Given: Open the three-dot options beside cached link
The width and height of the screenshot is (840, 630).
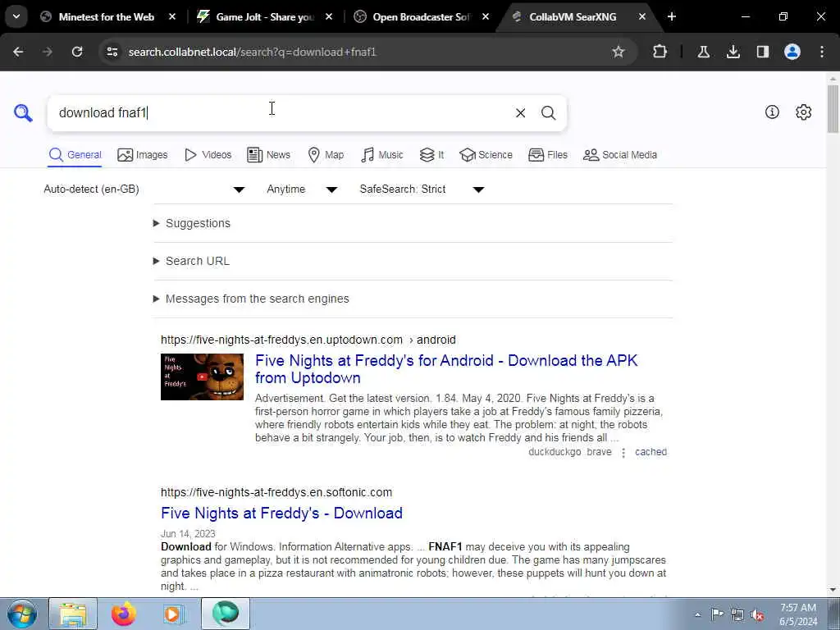Looking at the screenshot, I should (x=623, y=453).
